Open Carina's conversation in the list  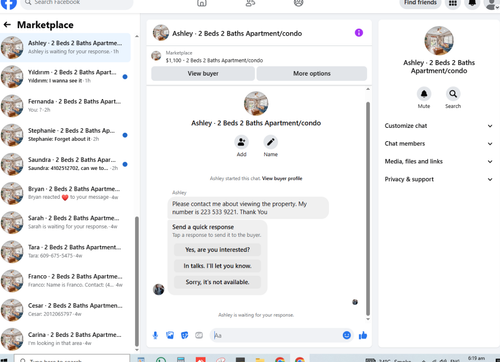(65, 339)
